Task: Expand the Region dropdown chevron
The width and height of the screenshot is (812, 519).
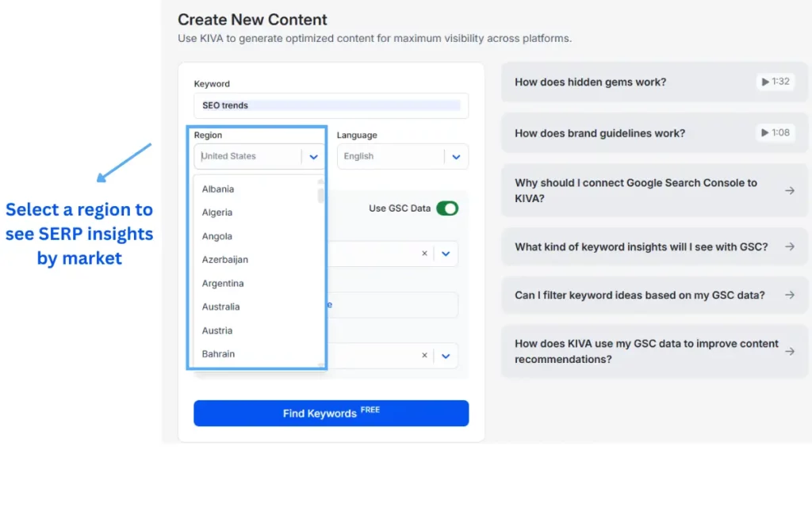Action: point(313,157)
